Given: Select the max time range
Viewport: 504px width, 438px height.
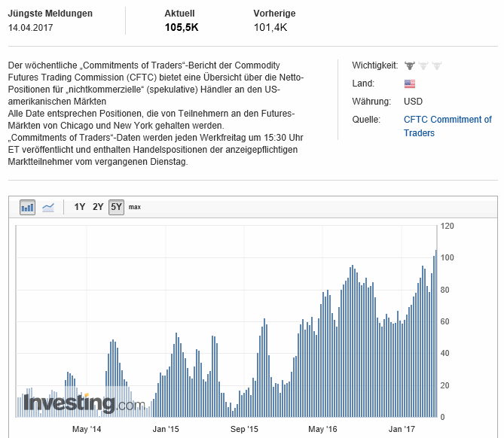Looking at the screenshot, I should (135, 207).
